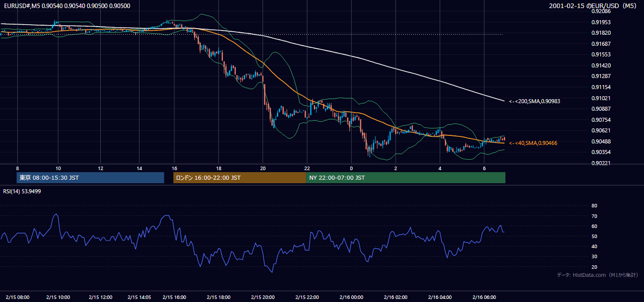Click the 0.90221 price axis value

(601, 163)
